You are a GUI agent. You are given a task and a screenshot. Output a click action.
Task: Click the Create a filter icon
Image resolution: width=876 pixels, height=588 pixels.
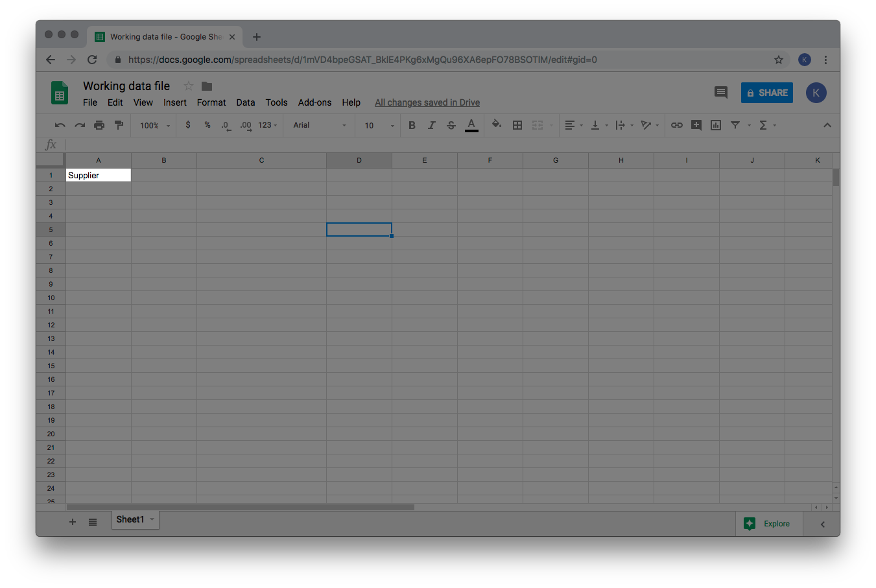pos(735,125)
